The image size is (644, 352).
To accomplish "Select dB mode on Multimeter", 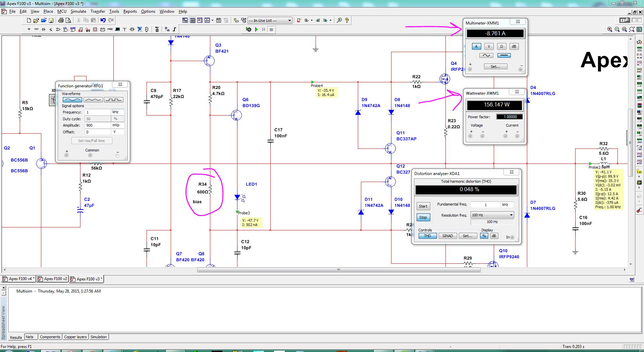I will 514,47.
